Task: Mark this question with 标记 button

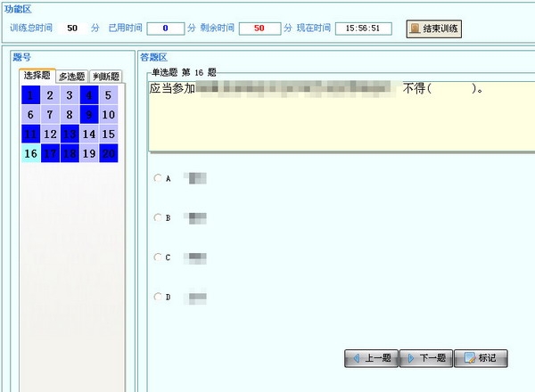Action: coord(481,358)
